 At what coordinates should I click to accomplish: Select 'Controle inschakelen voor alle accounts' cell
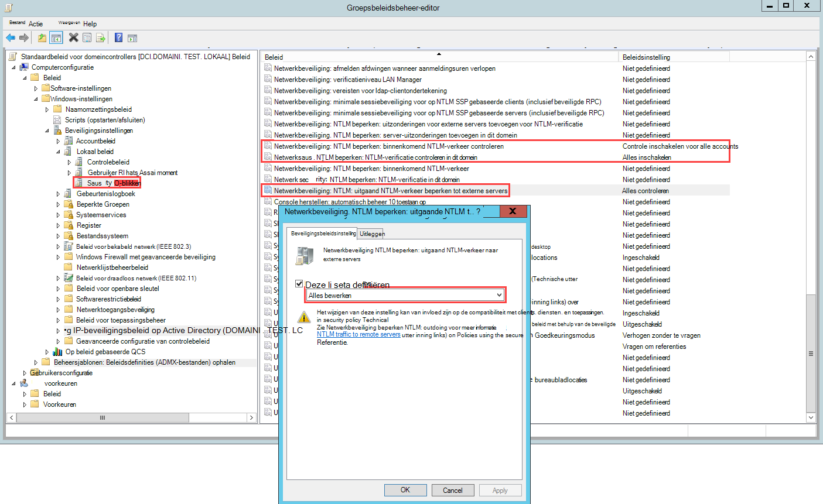[x=680, y=146]
